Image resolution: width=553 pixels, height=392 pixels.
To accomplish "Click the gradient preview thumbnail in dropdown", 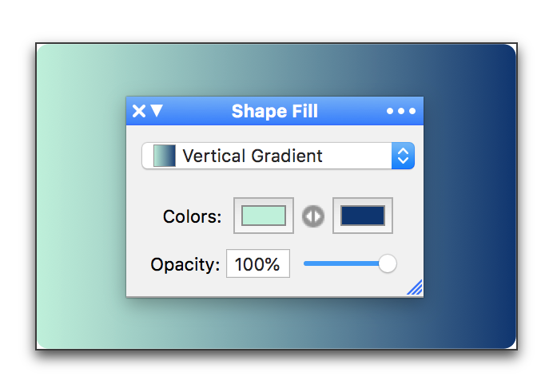I will click(x=165, y=156).
